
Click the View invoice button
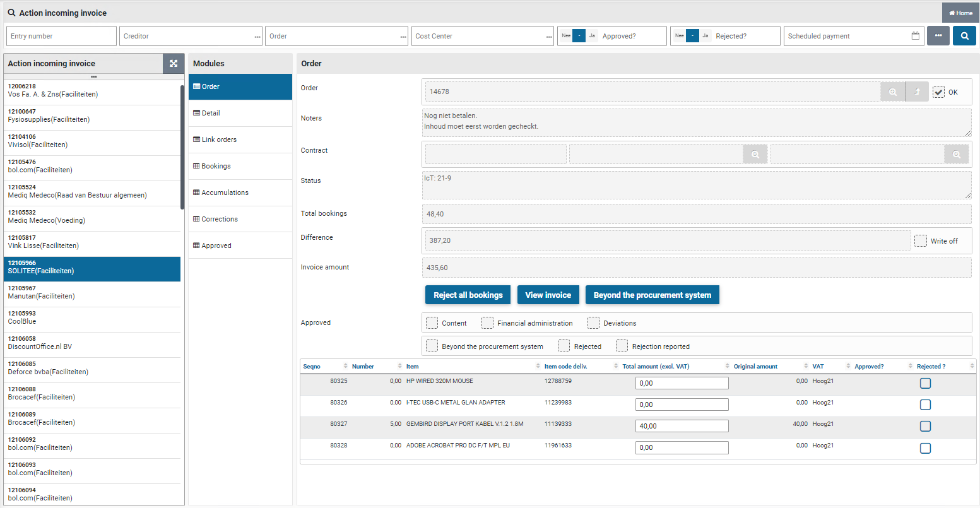click(548, 295)
